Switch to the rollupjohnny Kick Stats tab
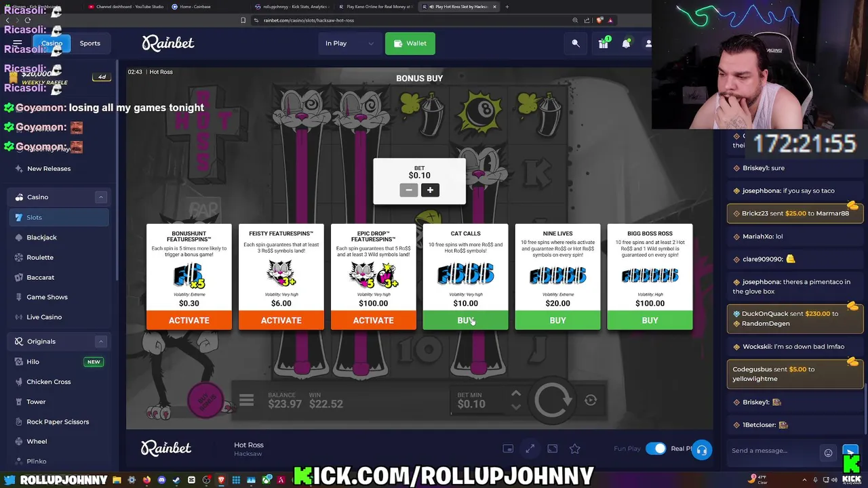The height and width of the screenshot is (488, 868). click(292, 7)
